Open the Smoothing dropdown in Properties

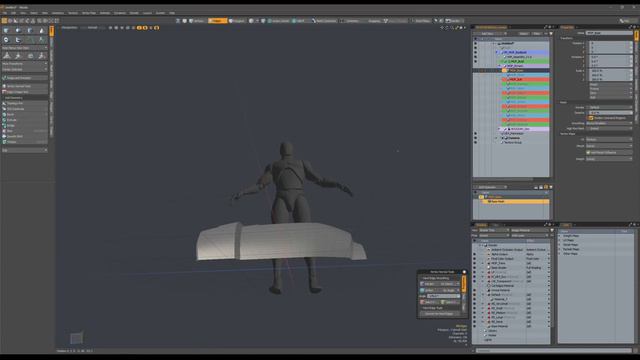click(x=609, y=123)
